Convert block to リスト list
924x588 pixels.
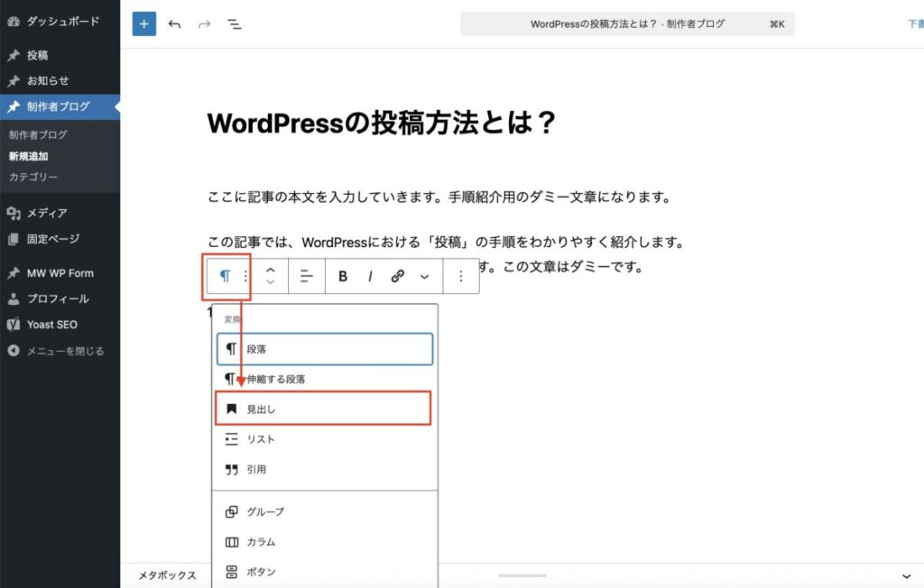point(325,439)
